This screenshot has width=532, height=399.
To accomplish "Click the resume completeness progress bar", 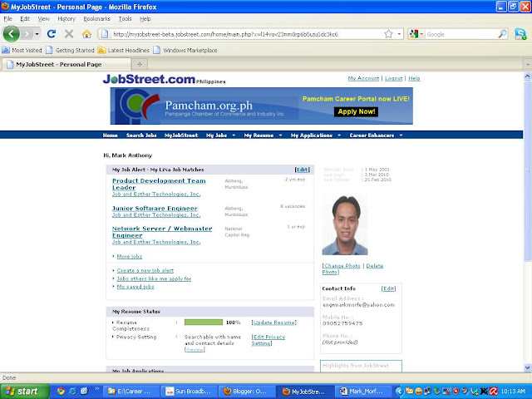I will [204, 323].
